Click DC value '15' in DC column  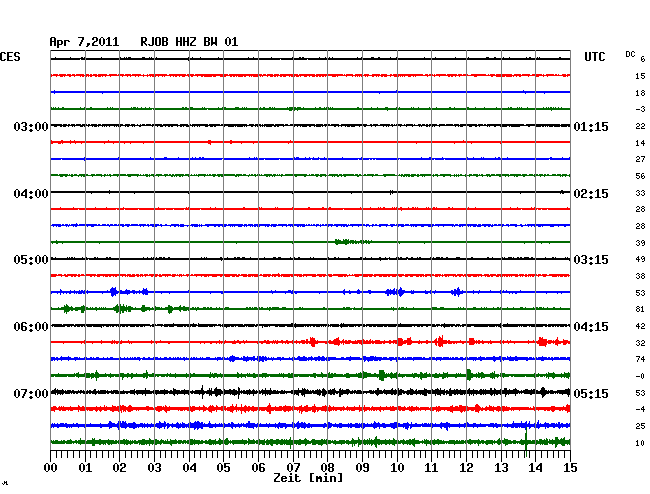point(640,76)
